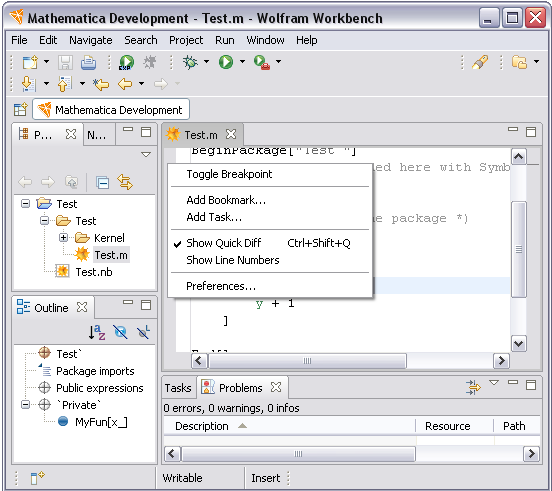Toggle the crossed-out L filter icon in Outline
552x491 pixels.
click(144, 332)
